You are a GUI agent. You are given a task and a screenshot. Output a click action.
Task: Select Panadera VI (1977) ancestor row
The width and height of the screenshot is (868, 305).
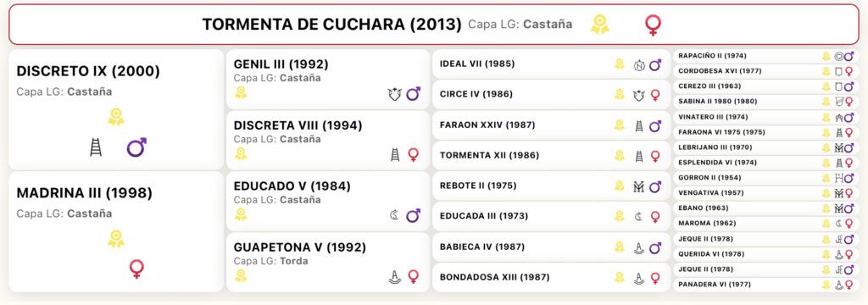[x=766, y=285]
